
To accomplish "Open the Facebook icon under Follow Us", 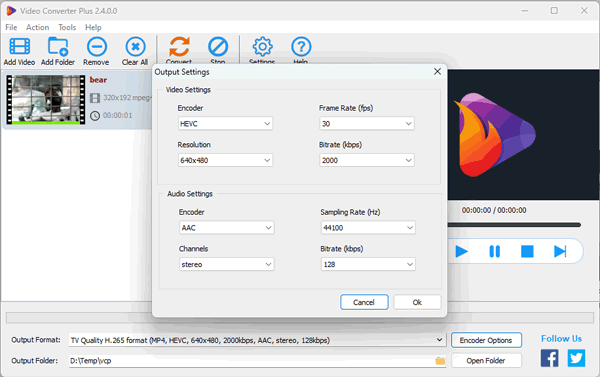I will point(549,358).
